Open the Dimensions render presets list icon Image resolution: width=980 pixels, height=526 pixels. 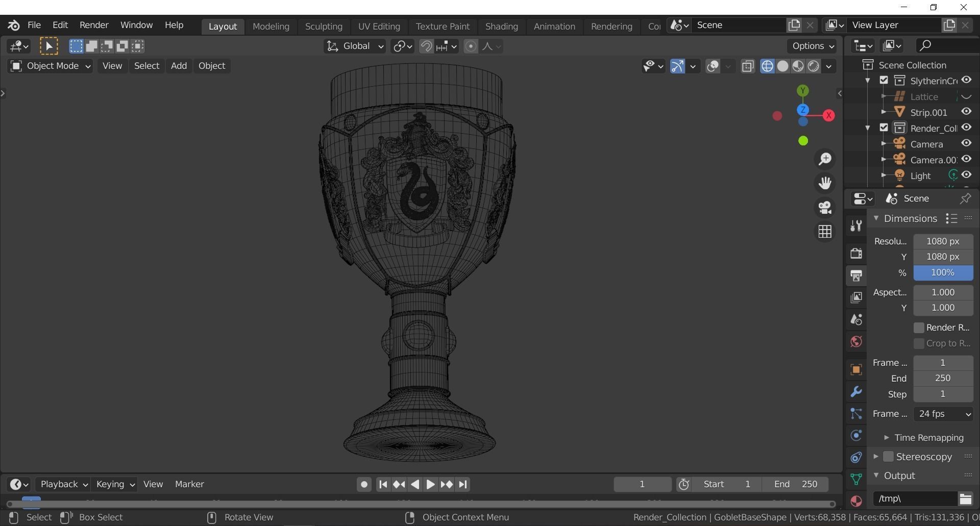pyautogui.click(x=951, y=218)
